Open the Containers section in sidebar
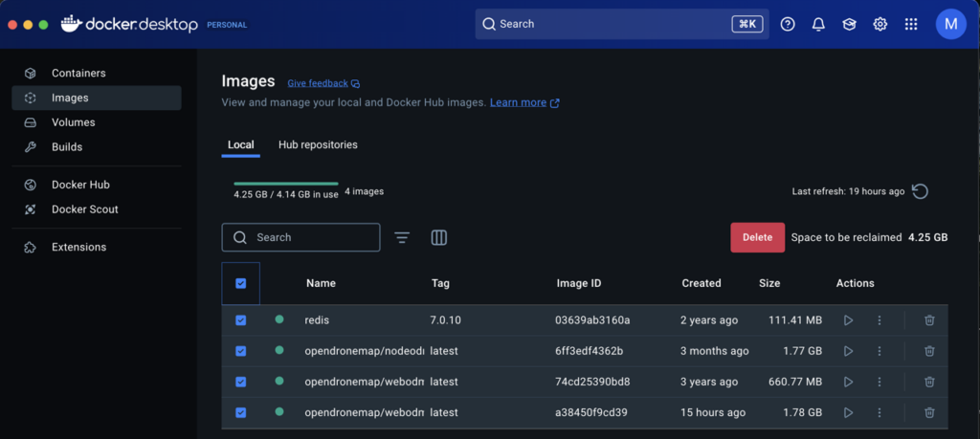 point(97,73)
